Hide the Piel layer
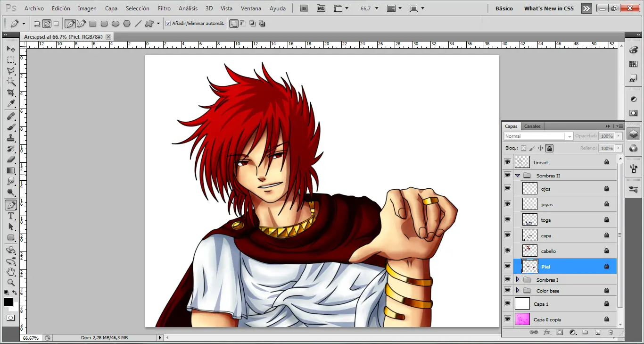This screenshot has height=344, width=644. click(x=507, y=266)
